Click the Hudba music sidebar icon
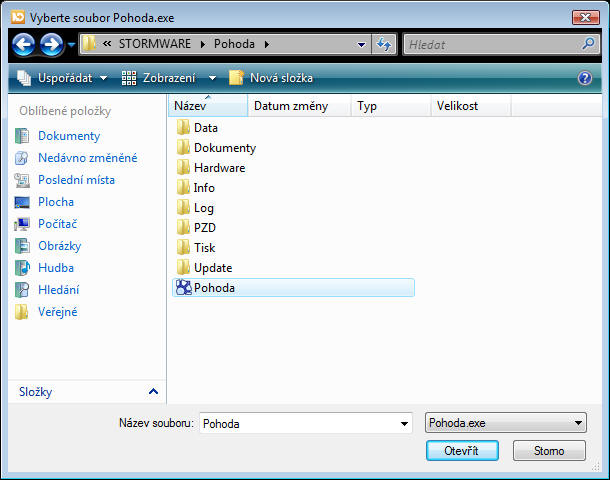610x480 pixels. 22,268
